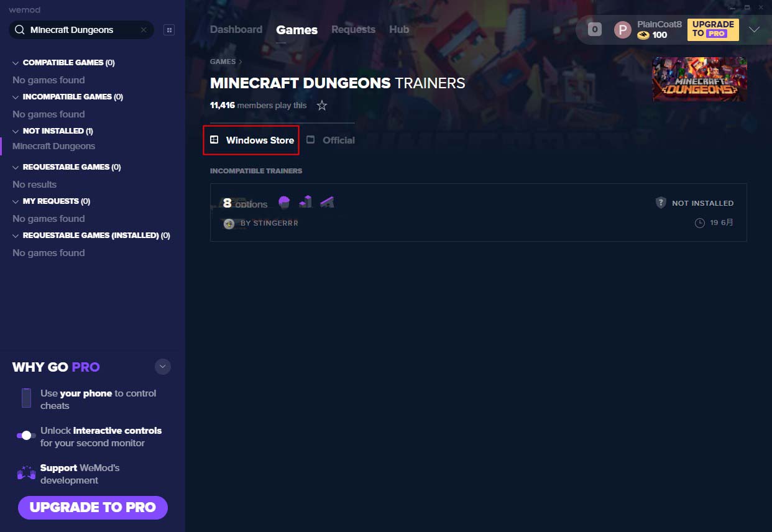Viewport: 772px width, 532px height.
Task: Expand the account dropdown chevron
Action: pos(755,29)
